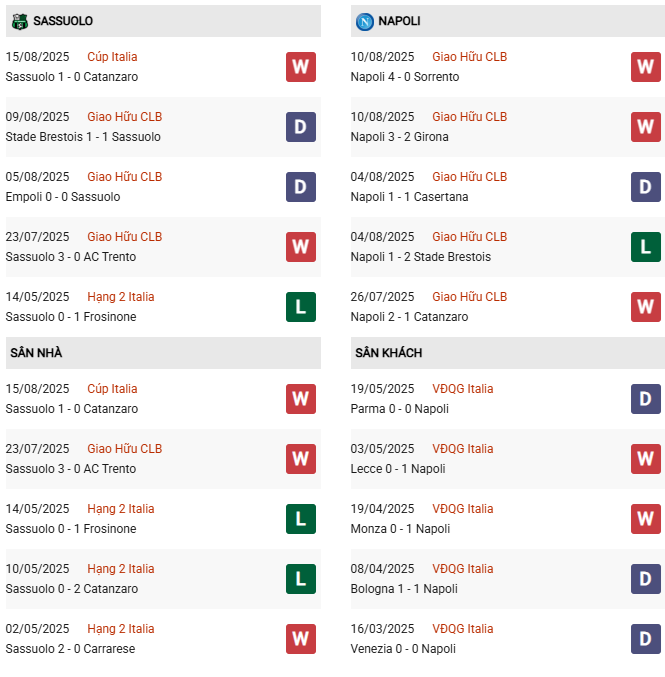This screenshot has width=665, height=677.
Task: Click Giao Hữu CLB label dated 09/08/2025
Action: [x=124, y=117]
